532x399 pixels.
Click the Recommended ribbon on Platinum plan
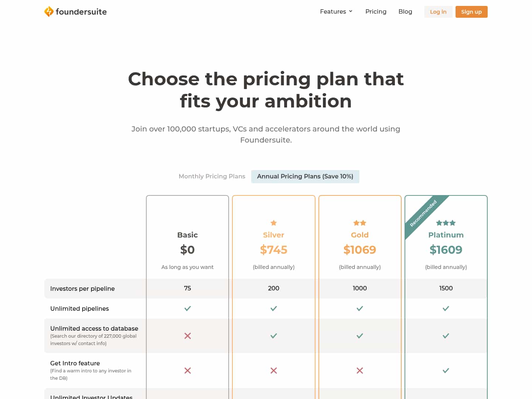point(423,213)
